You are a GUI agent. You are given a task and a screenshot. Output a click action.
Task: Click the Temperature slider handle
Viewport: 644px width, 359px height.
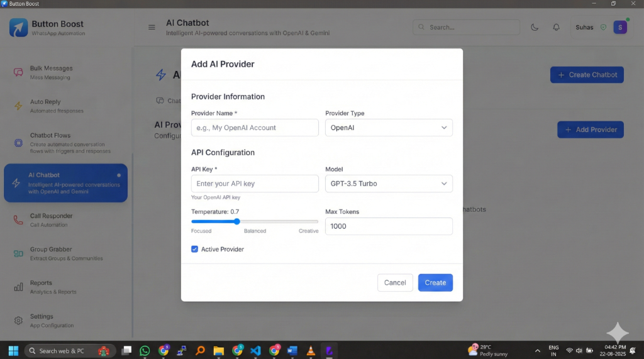237,221
